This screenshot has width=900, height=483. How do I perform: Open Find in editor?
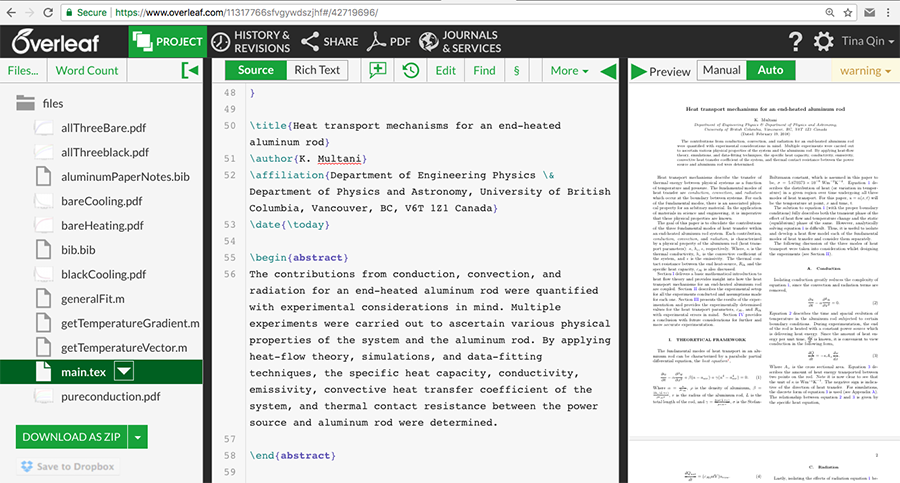[x=484, y=70]
